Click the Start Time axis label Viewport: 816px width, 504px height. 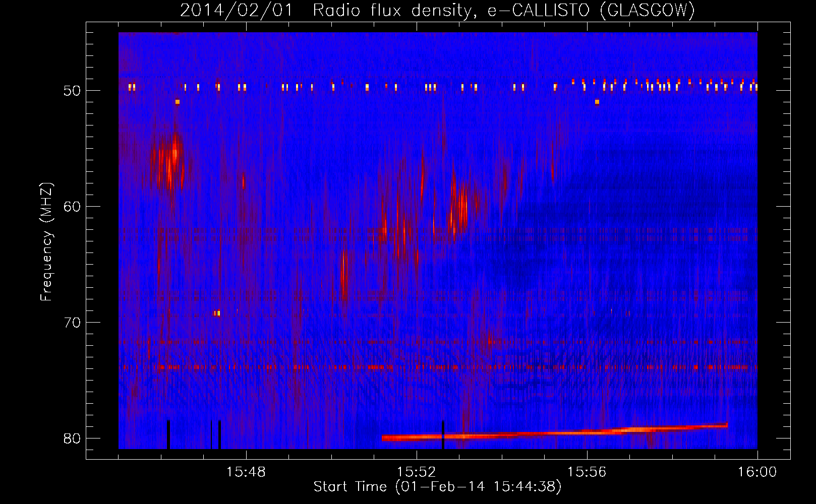(437, 487)
